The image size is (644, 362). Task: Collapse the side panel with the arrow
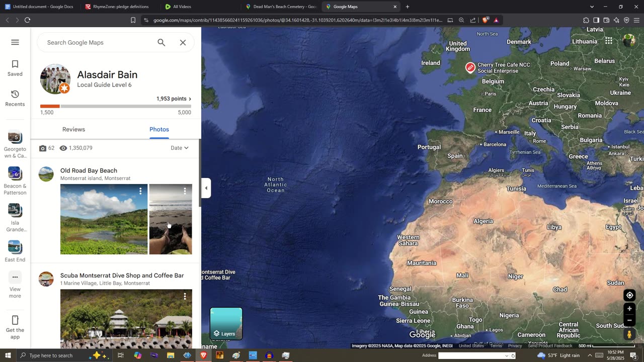point(206,188)
